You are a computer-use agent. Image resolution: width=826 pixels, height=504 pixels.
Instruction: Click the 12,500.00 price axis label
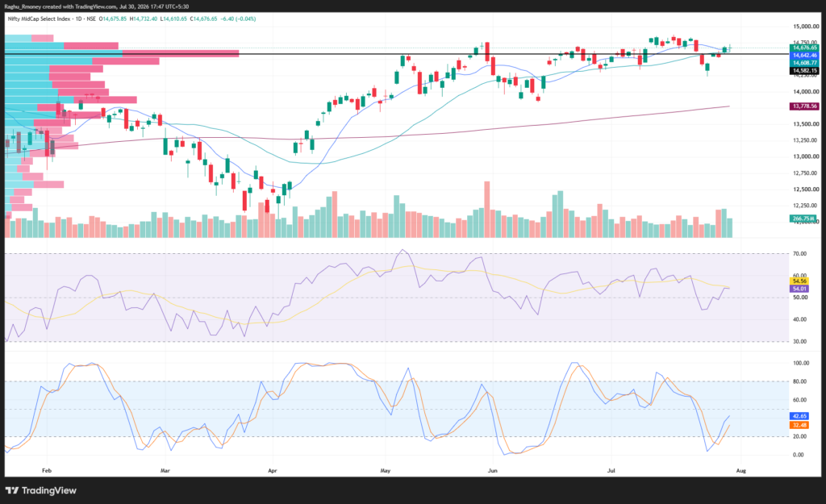tap(806, 189)
